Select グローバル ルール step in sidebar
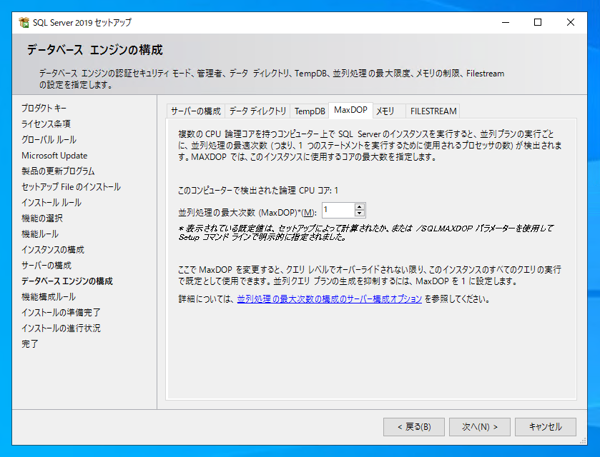This screenshot has width=600, height=457. tap(49, 140)
